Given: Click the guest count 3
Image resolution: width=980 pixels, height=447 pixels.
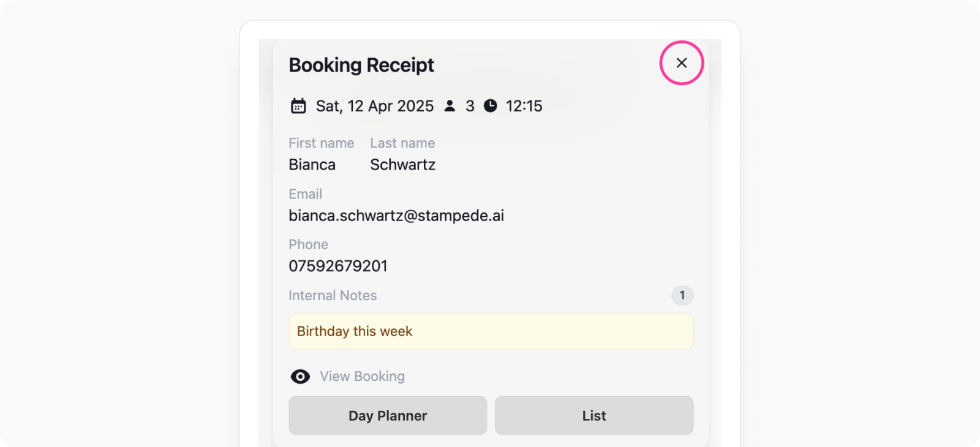Looking at the screenshot, I should click(470, 106).
